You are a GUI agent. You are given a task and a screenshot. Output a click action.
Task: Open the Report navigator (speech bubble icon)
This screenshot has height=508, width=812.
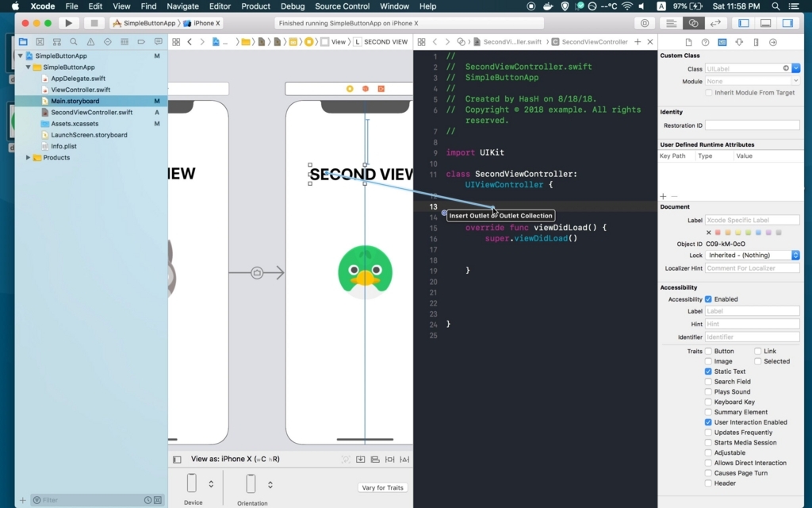tap(158, 42)
